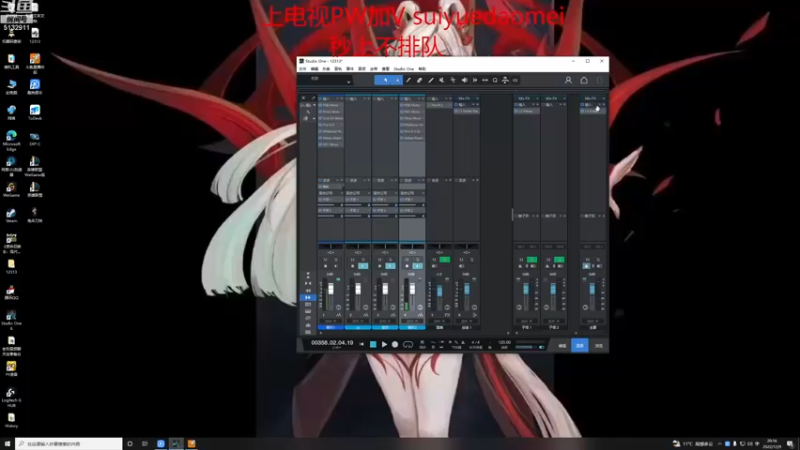Click the 浏览 browse button
800x450 pixels.
[598, 346]
